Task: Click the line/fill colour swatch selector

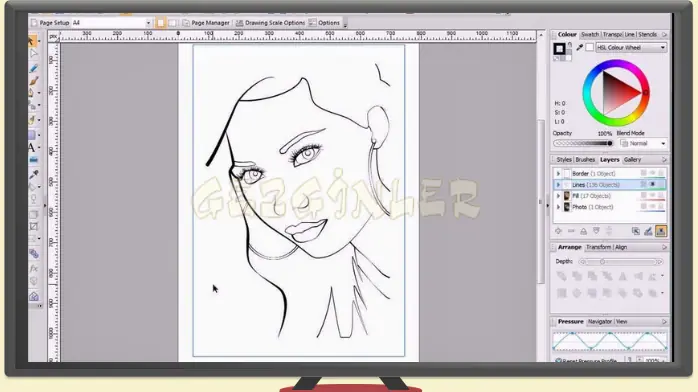Action: [559, 48]
